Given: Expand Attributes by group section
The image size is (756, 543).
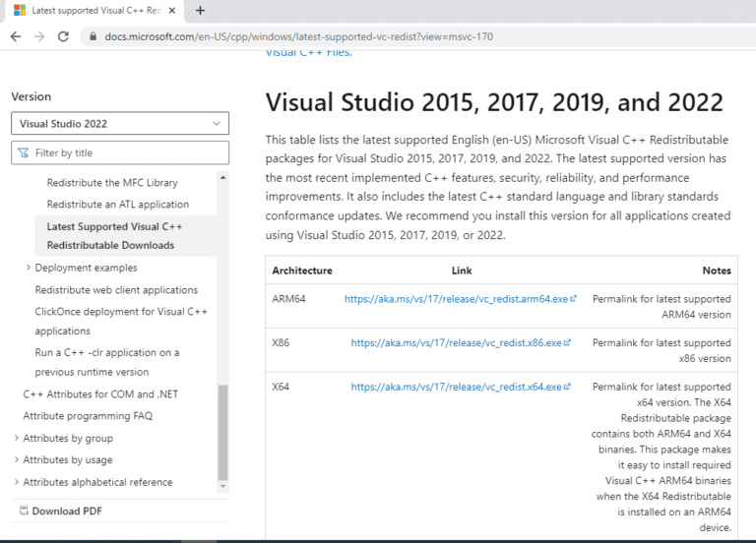Looking at the screenshot, I should 16,438.
